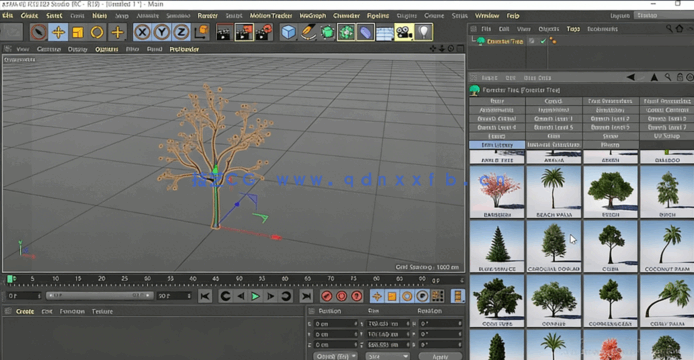The width and height of the screenshot is (694, 360).
Task: Go back with the Attribute Manager arrow
Action: [631, 77]
